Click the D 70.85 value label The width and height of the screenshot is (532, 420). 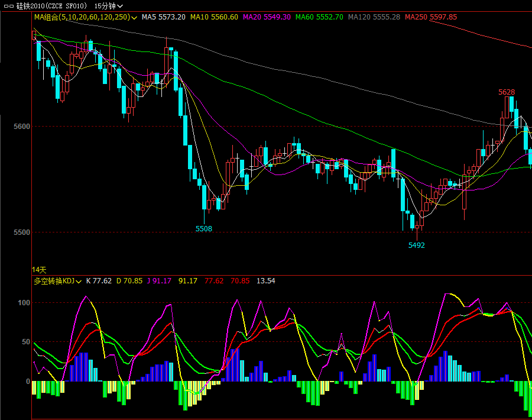pyautogui.click(x=129, y=281)
